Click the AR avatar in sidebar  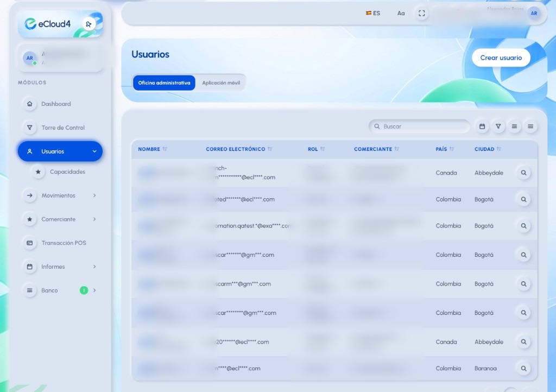(30, 58)
